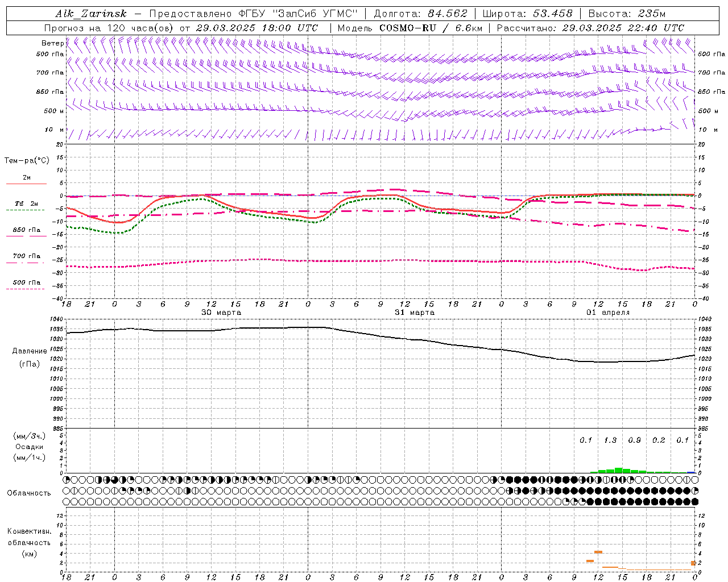Click the 'Широта: 53.458' latitude value
Screen dimensions: 728x582
527,14
